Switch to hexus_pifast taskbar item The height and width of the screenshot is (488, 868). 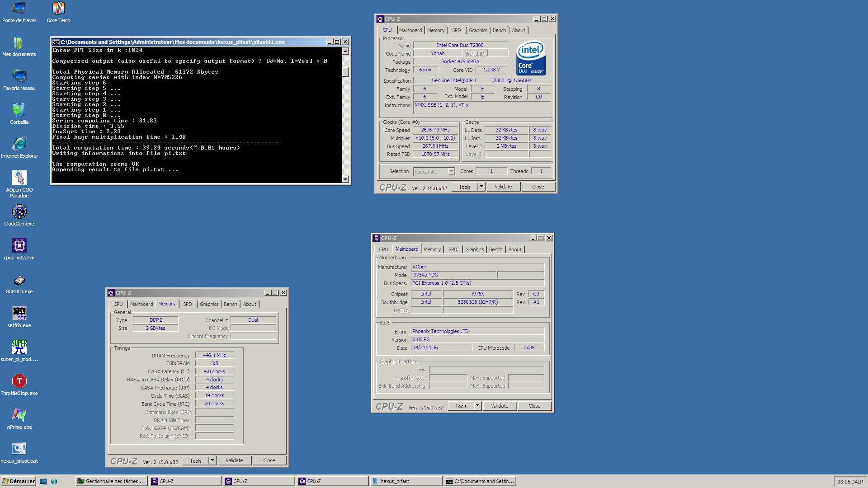pyautogui.click(x=406, y=481)
